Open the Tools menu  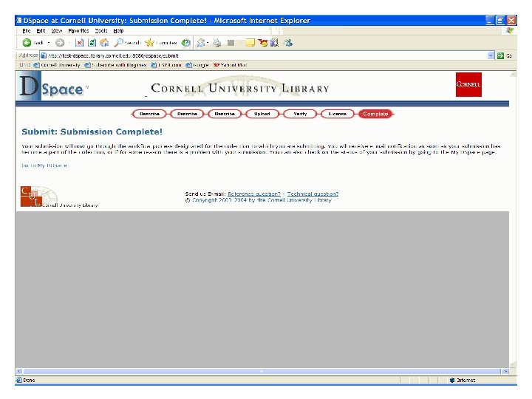coord(101,30)
